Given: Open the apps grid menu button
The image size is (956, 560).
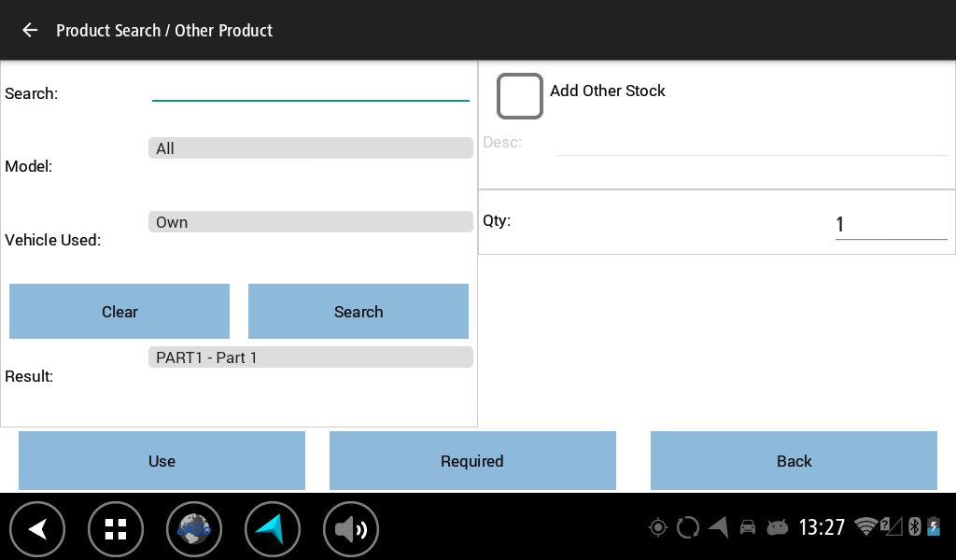Looking at the screenshot, I should pyautogui.click(x=115, y=529).
